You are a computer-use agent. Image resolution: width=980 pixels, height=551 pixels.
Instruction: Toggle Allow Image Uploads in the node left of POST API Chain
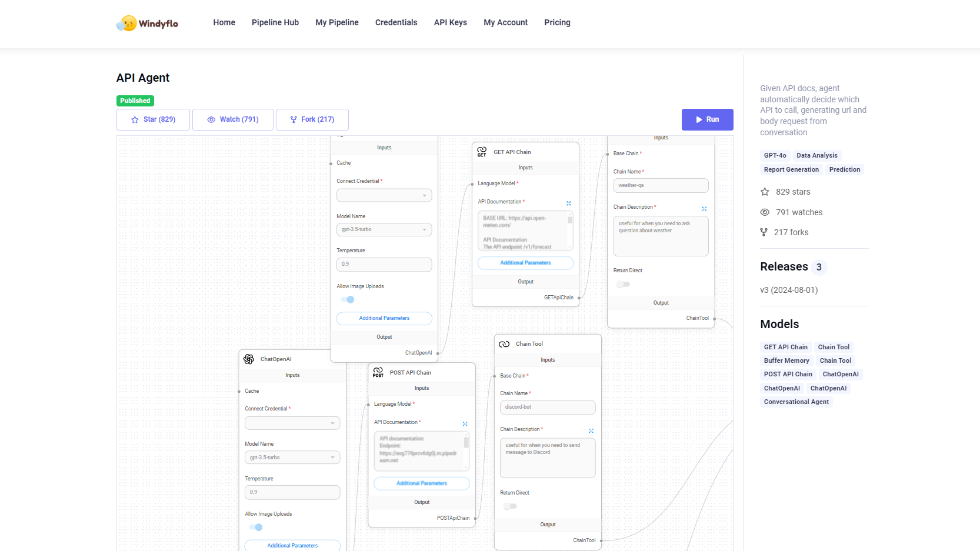(x=256, y=527)
